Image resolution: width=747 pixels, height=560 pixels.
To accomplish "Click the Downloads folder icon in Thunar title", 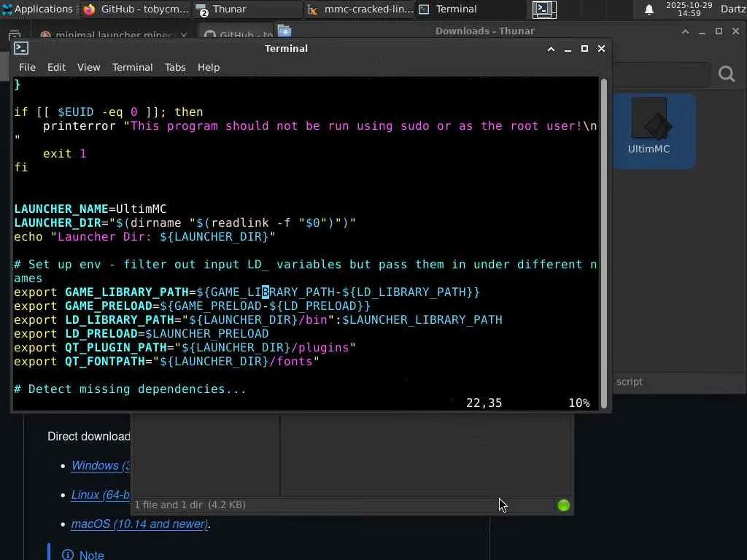I will coord(285,31).
